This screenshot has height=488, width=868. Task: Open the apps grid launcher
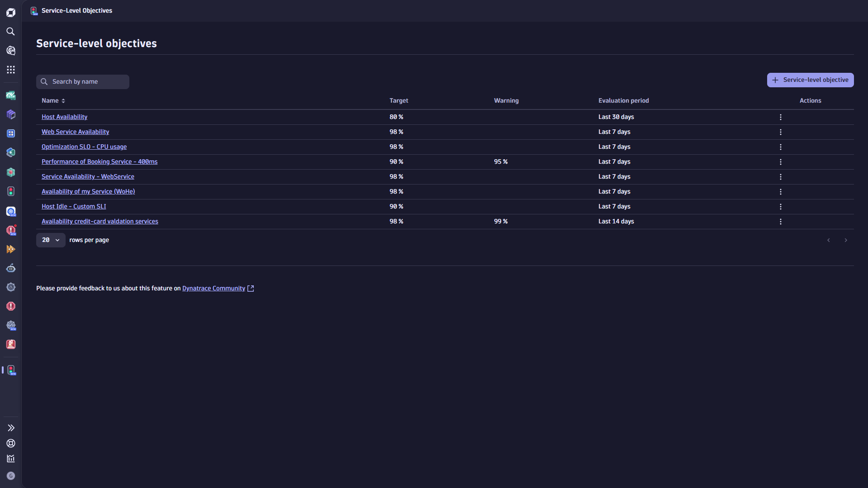11,70
